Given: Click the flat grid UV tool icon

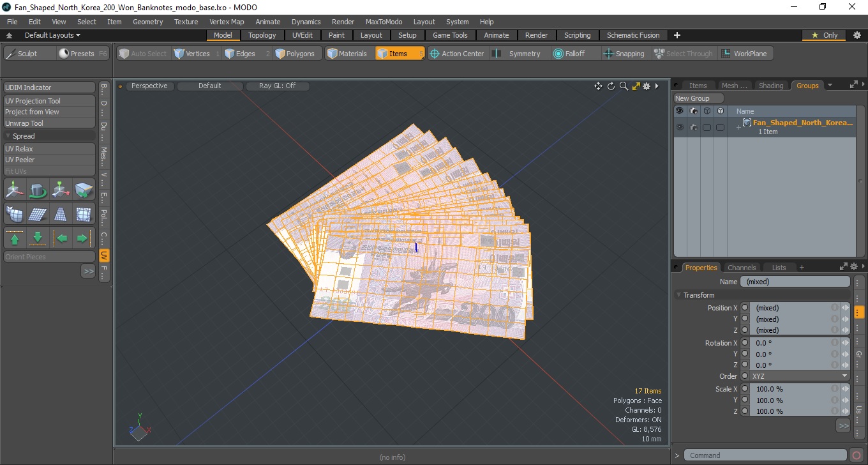Looking at the screenshot, I should 38,214.
